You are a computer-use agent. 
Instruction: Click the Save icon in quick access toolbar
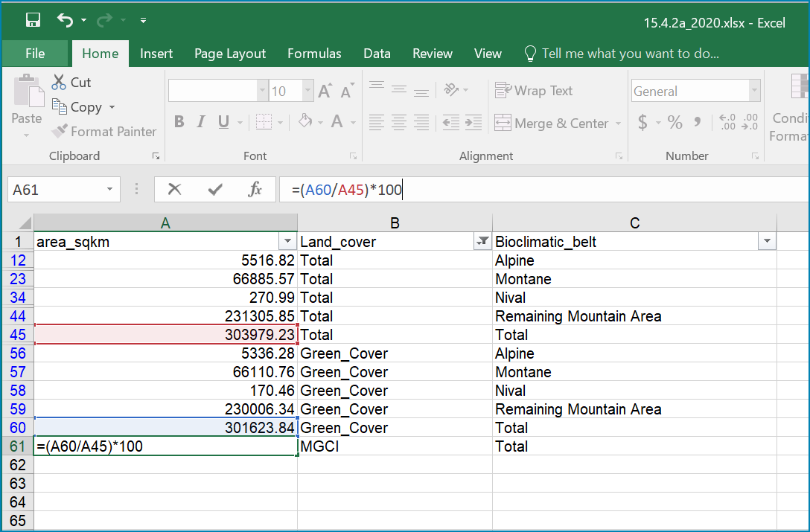point(33,20)
